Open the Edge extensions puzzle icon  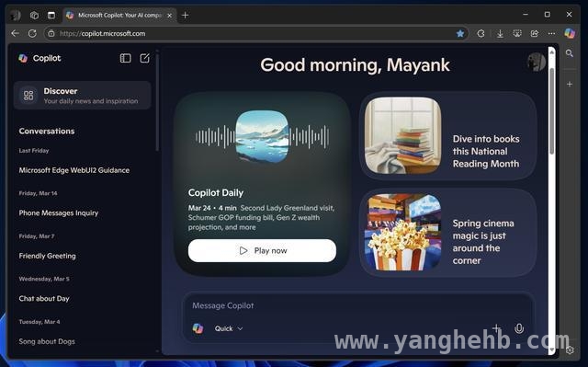coord(481,34)
